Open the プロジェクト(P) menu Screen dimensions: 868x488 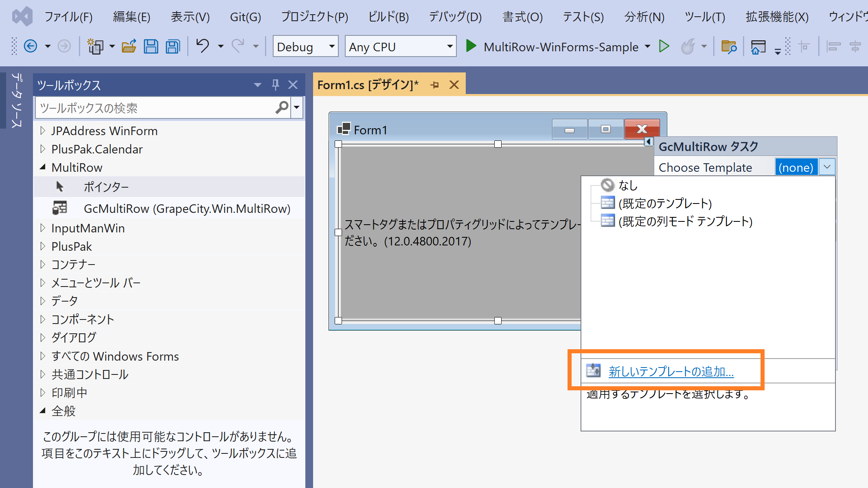pyautogui.click(x=315, y=17)
